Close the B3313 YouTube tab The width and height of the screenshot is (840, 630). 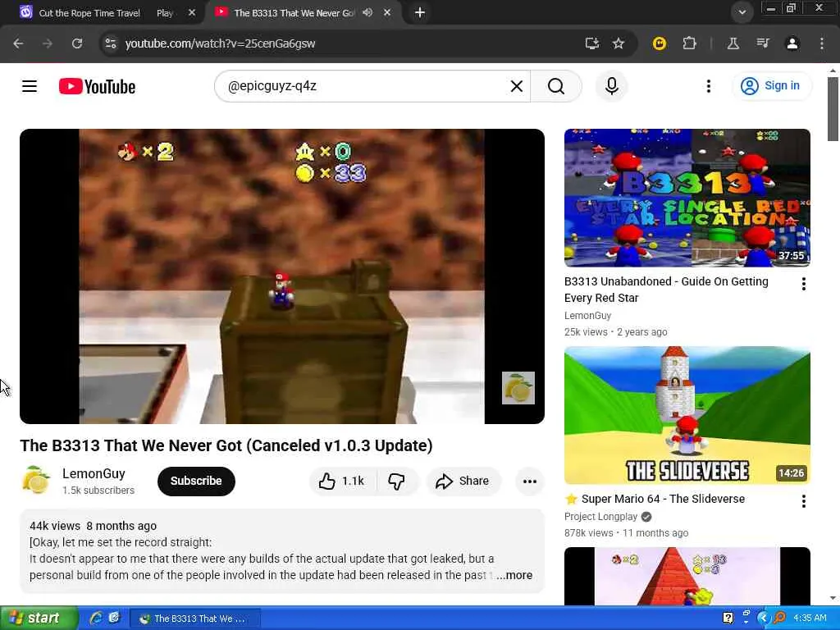(x=387, y=12)
